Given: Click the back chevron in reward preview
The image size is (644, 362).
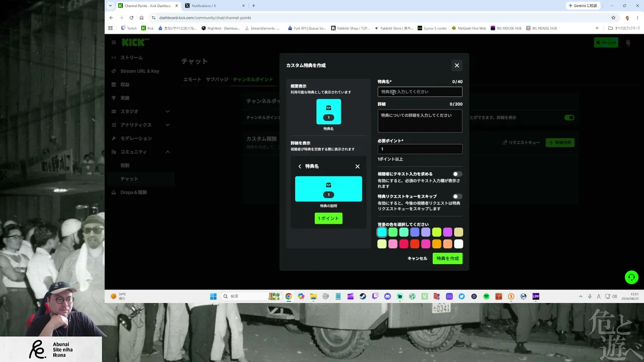Looking at the screenshot, I should (299, 166).
